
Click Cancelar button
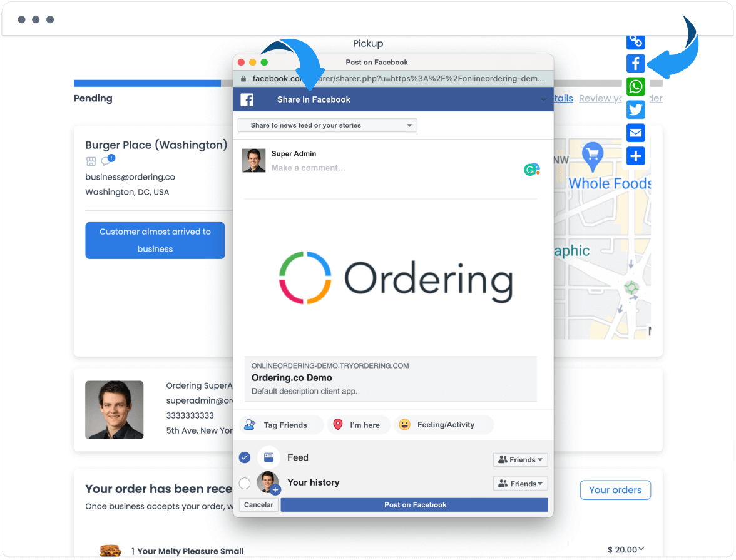tap(258, 504)
